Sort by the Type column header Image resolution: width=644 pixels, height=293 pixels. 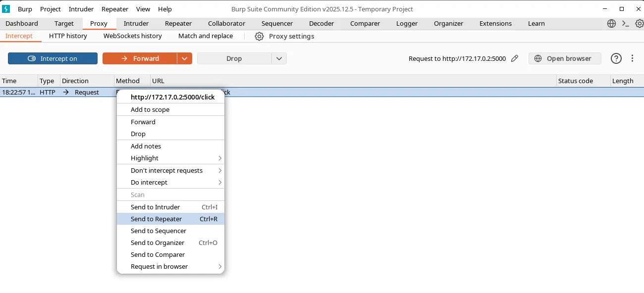click(49, 81)
